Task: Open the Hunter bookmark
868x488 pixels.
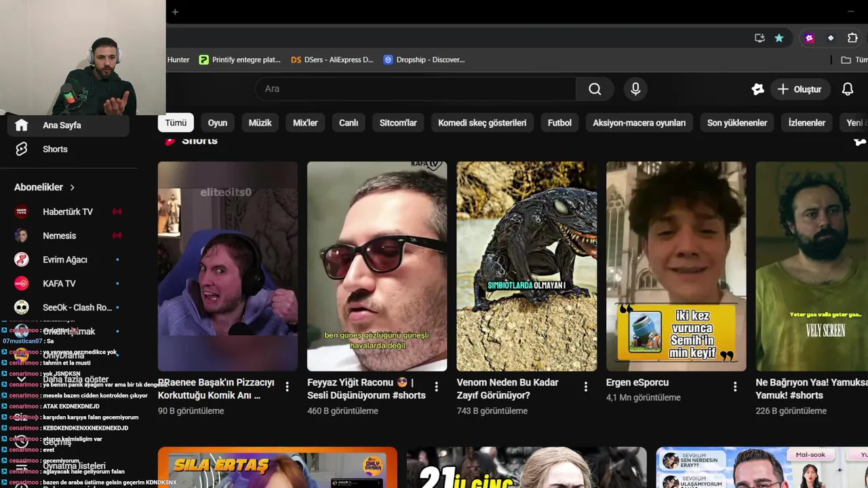Action: coord(178,60)
